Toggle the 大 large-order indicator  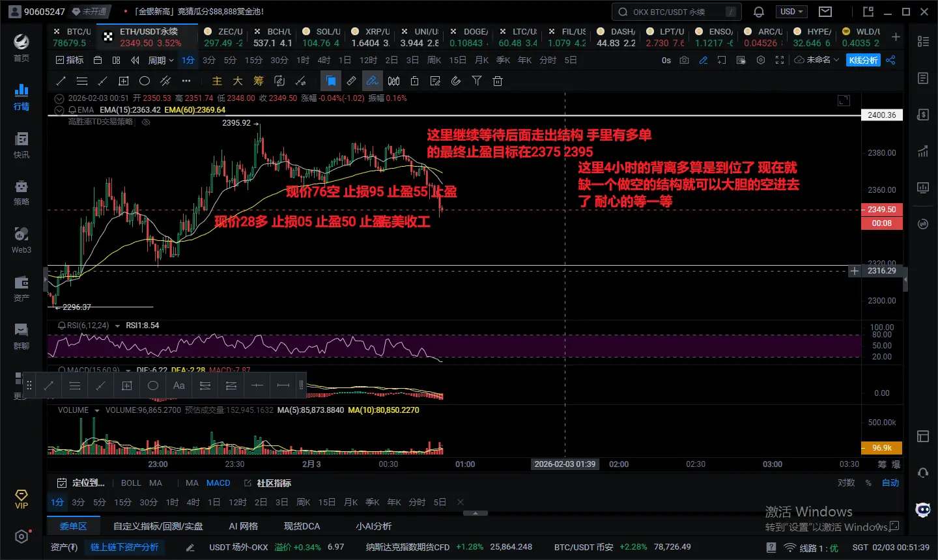(x=238, y=81)
